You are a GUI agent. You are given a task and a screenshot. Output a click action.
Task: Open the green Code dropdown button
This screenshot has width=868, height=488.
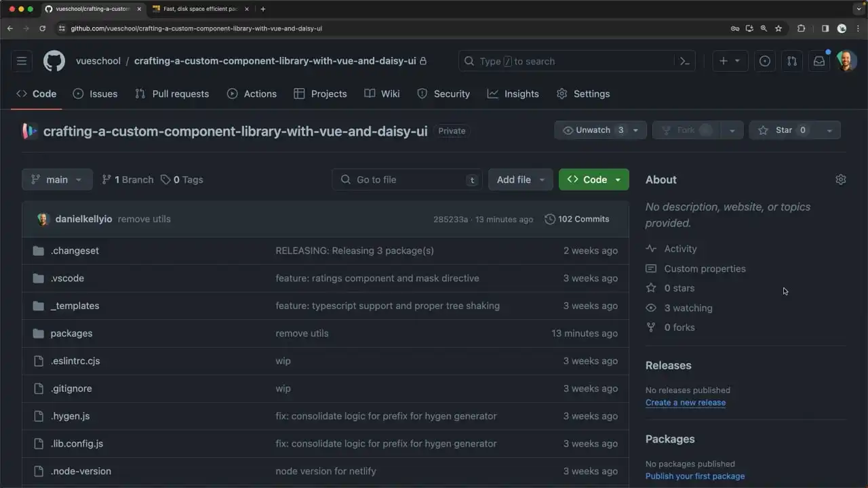coord(594,180)
